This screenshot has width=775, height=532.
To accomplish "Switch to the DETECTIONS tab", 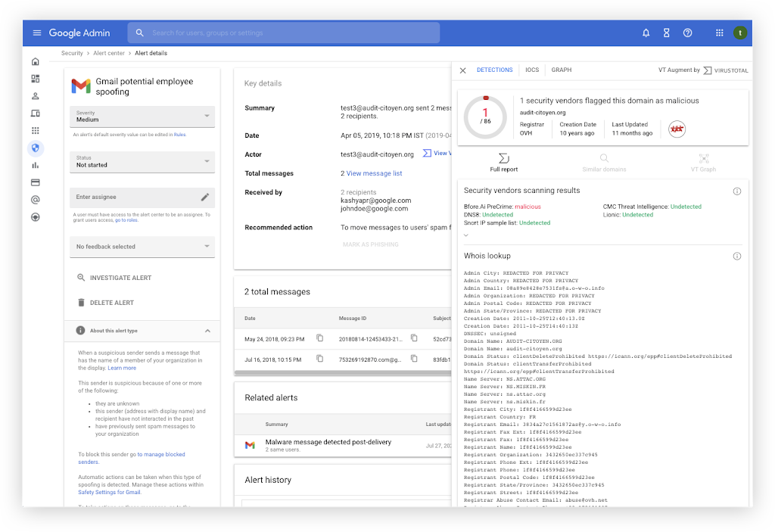I will pyautogui.click(x=494, y=70).
